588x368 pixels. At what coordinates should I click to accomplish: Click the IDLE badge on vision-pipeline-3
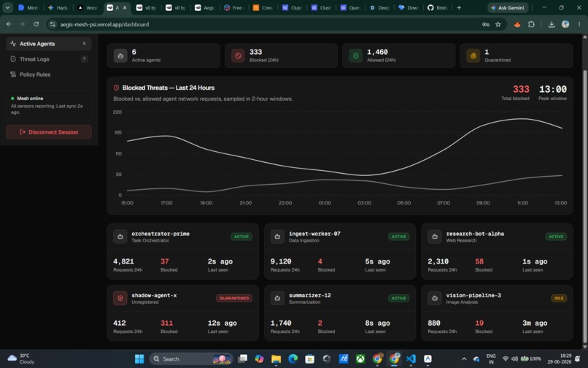click(x=559, y=298)
